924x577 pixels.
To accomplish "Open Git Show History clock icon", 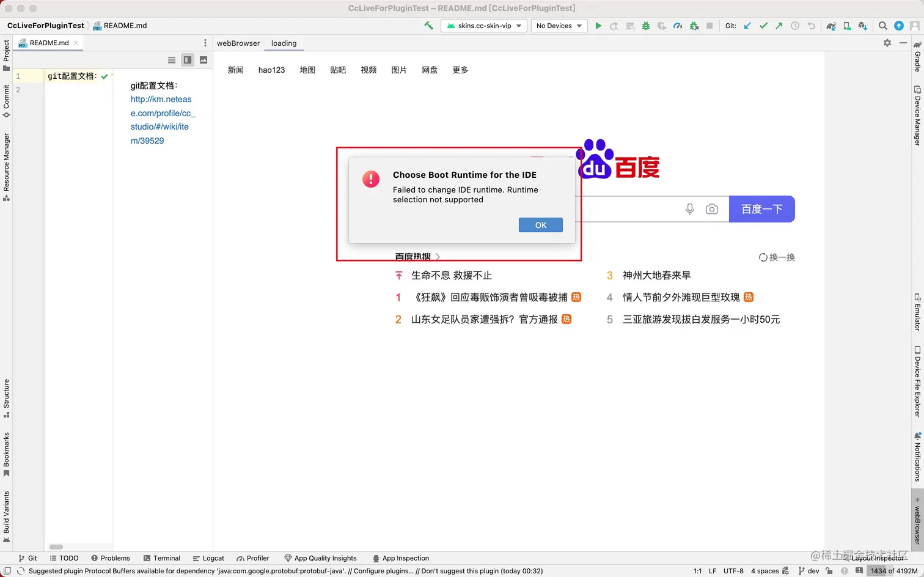I will [x=795, y=26].
